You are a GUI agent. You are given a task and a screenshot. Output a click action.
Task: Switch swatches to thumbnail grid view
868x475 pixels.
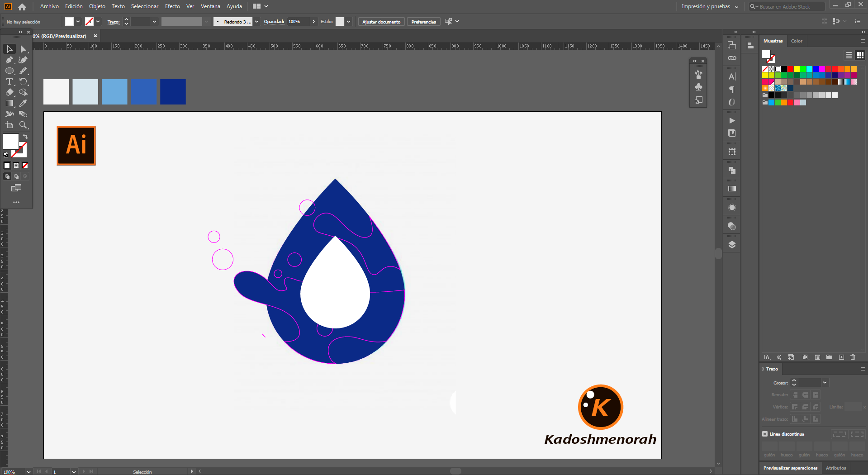pos(860,55)
